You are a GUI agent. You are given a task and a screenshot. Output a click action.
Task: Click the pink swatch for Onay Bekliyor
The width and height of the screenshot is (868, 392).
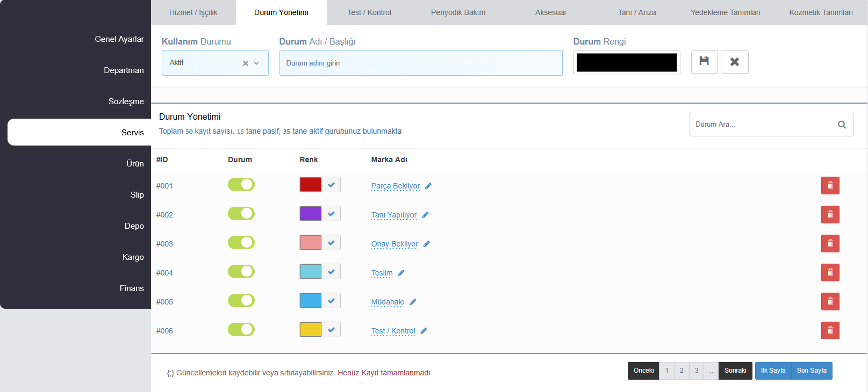(311, 242)
